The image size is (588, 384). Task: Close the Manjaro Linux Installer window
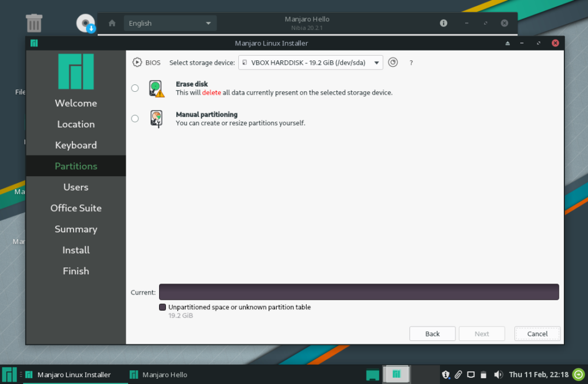pyautogui.click(x=555, y=43)
